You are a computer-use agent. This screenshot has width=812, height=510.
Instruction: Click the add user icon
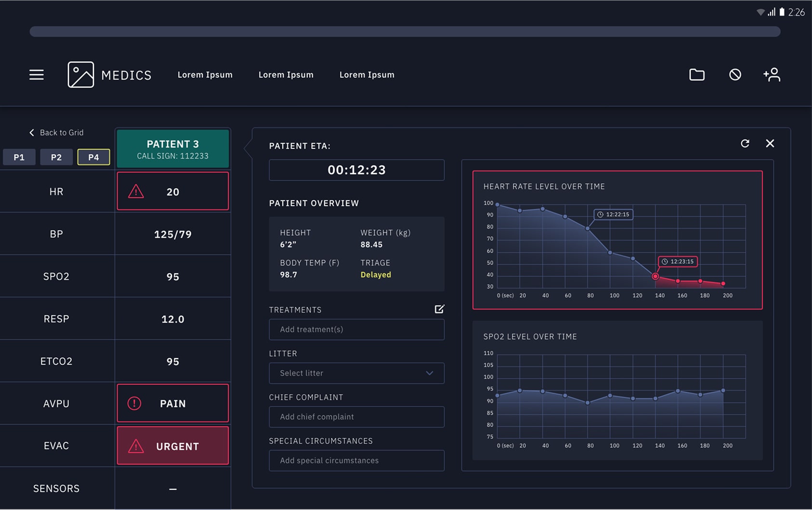point(772,75)
